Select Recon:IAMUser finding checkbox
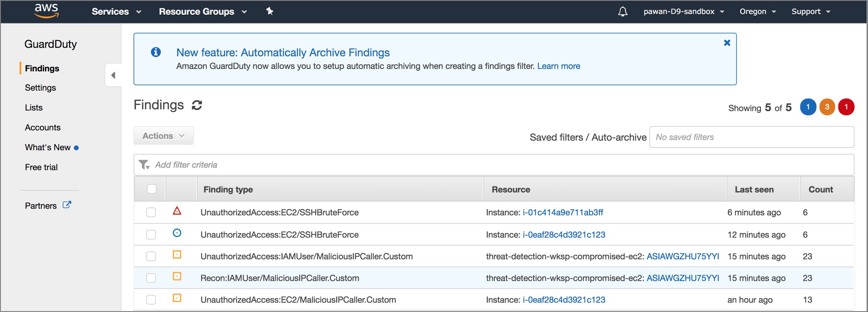The width and height of the screenshot is (868, 312). [x=151, y=278]
